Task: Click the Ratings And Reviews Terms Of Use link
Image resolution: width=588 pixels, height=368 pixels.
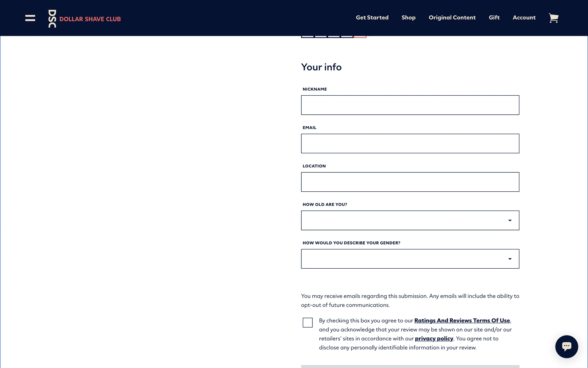Action: pos(462,320)
